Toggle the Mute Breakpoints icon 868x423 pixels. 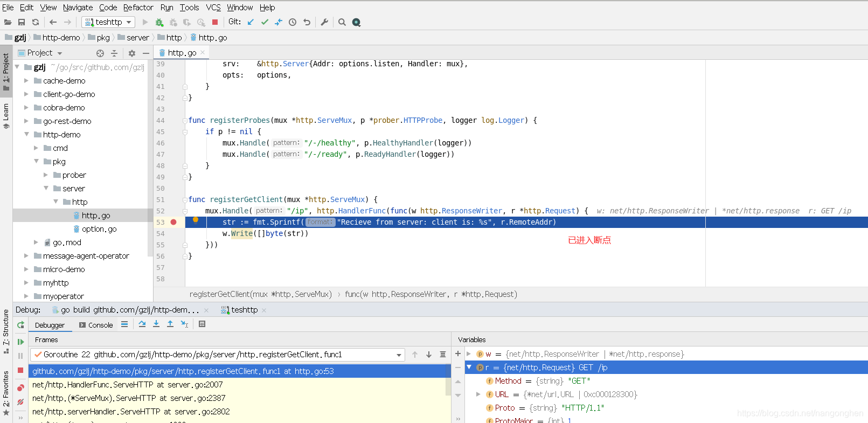pos(20,402)
